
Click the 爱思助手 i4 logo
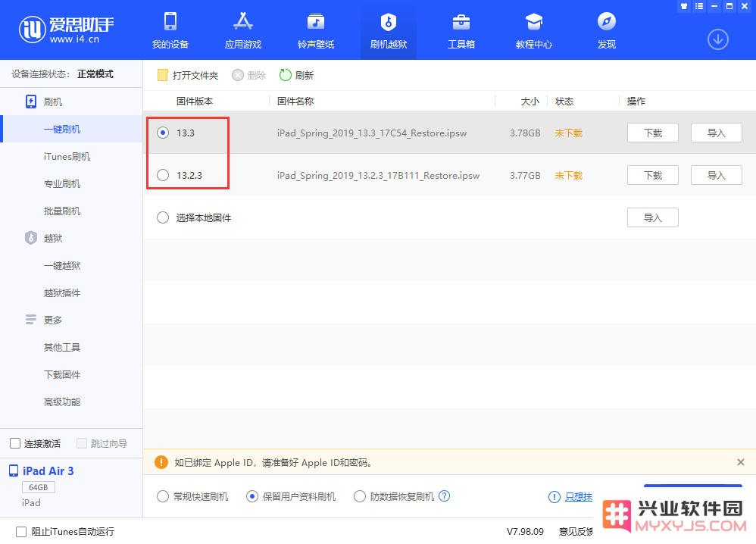[x=66, y=30]
